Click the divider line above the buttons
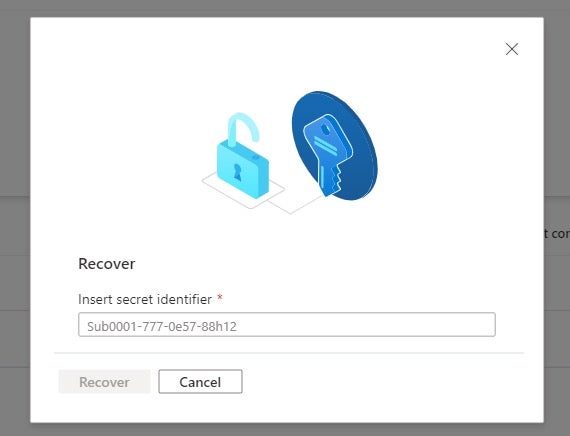Image resolution: width=570 pixels, height=436 pixels. [289, 353]
